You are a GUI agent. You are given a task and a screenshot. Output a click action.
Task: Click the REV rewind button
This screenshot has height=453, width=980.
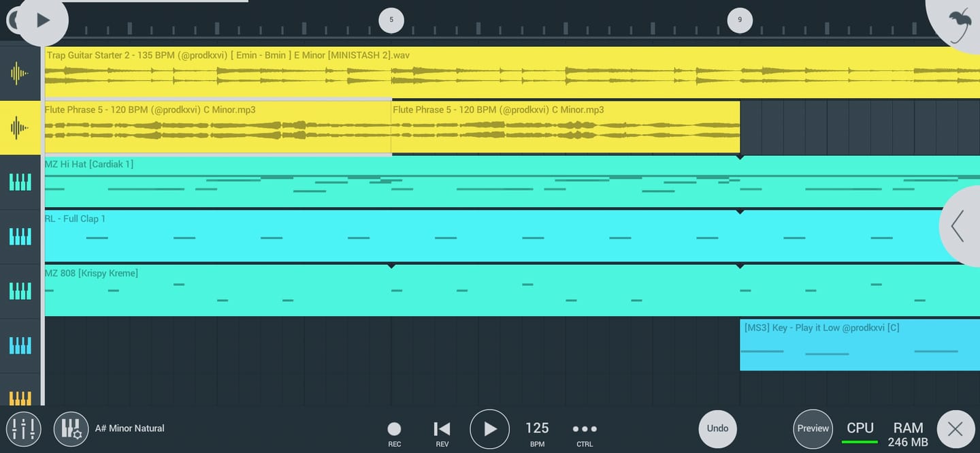[442, 433]
